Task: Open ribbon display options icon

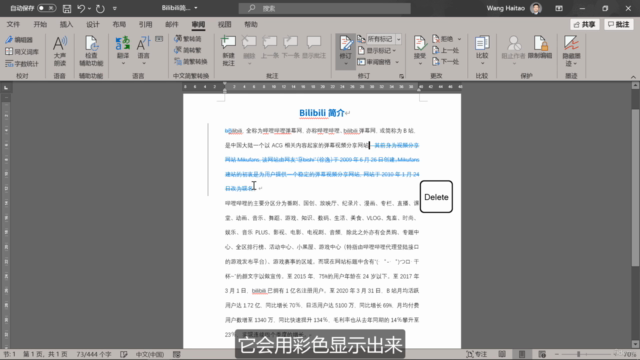Action: point(559,8)
